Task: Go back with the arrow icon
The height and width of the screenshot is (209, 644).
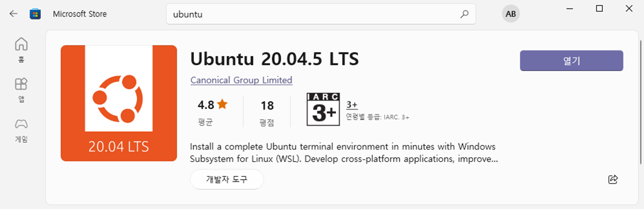Action: (x=13, y=14)
